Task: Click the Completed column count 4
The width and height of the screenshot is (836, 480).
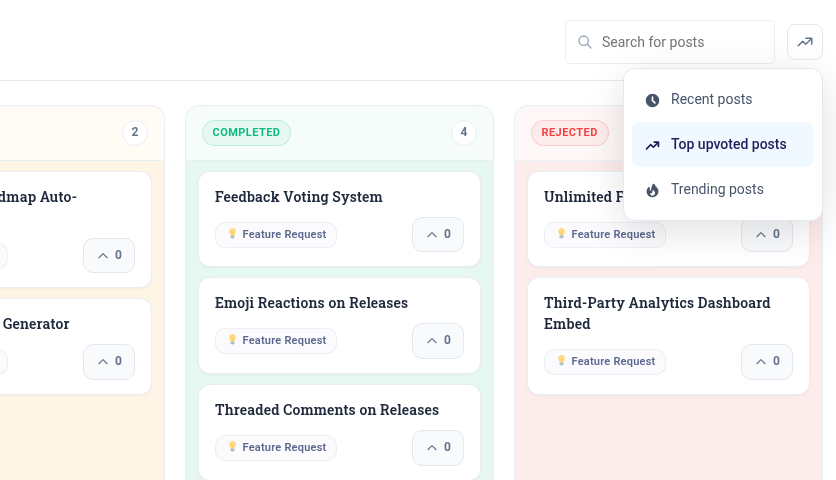Action: [464, 132]
